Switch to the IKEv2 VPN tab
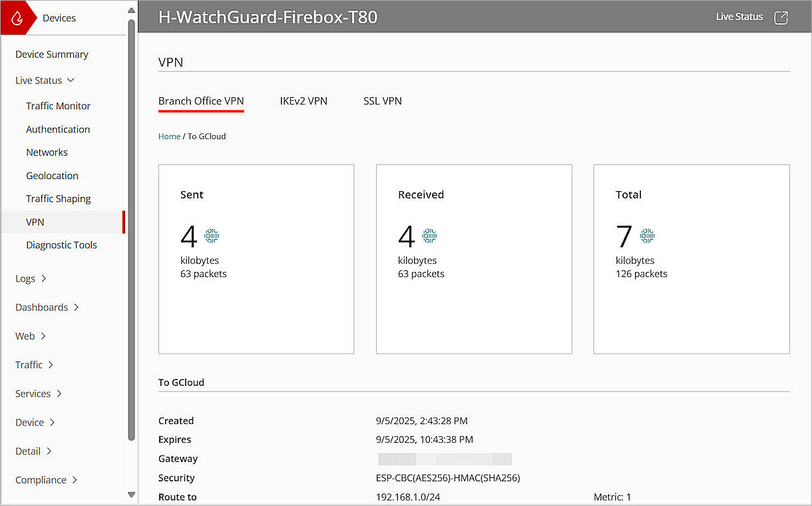Viewport: 812px width, 506px height. tap(304, 101)
